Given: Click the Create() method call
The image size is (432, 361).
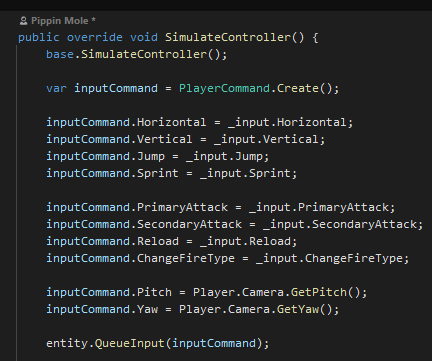Looking at the screenshot, I should [x=304, y=88].
